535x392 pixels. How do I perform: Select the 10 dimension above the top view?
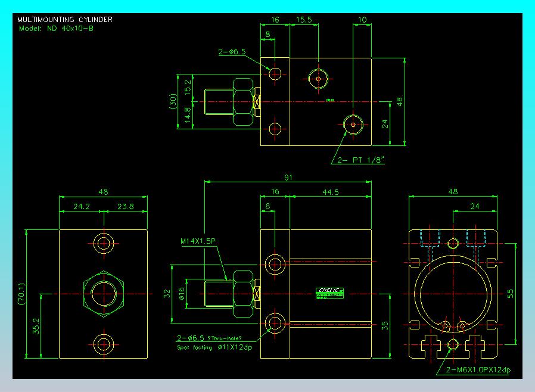(x=362, y=20)
